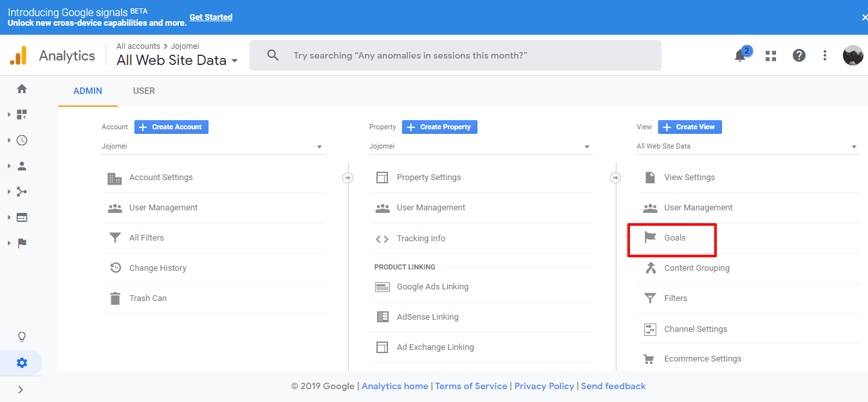Click the Get Started link in banner
This screenshot has height=402, width=868.
(x=211, y=17)
